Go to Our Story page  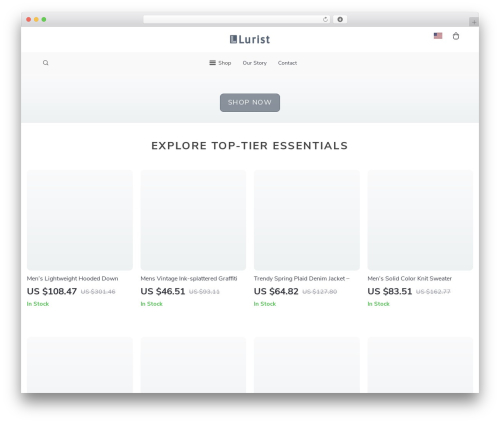click(x=255, y=63)
